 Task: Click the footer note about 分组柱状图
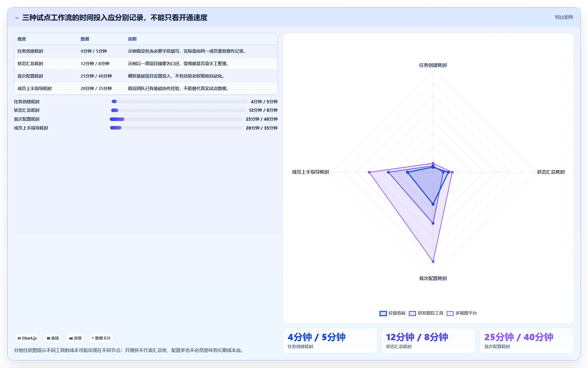130,351
